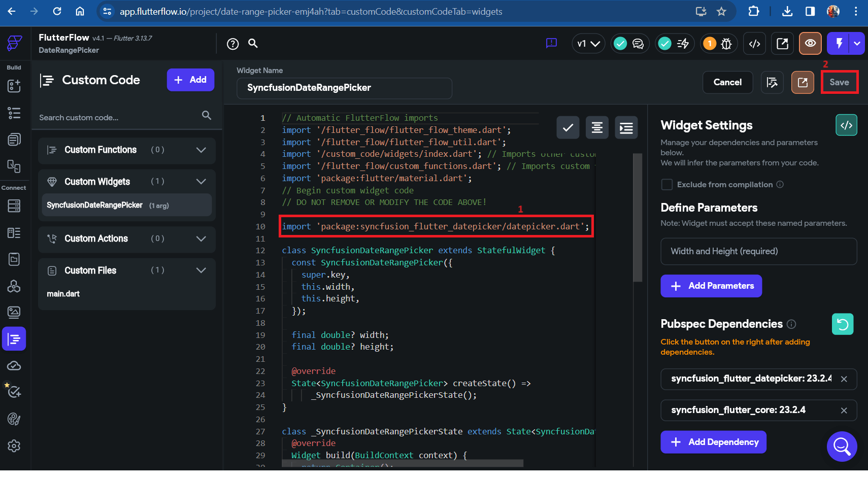This screenshot has height=478, width=868.
Task: Open Data Types icon in the sidebar
Action: 14,232
